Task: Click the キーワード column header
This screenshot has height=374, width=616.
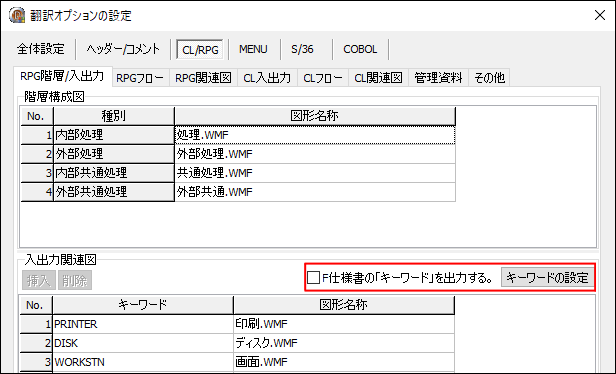Action: (143, 305)
